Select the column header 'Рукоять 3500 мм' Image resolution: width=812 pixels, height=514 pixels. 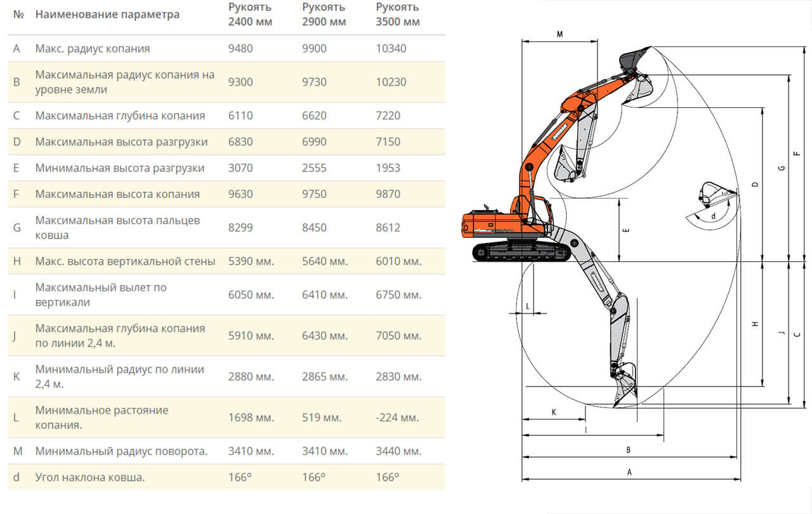397,14
